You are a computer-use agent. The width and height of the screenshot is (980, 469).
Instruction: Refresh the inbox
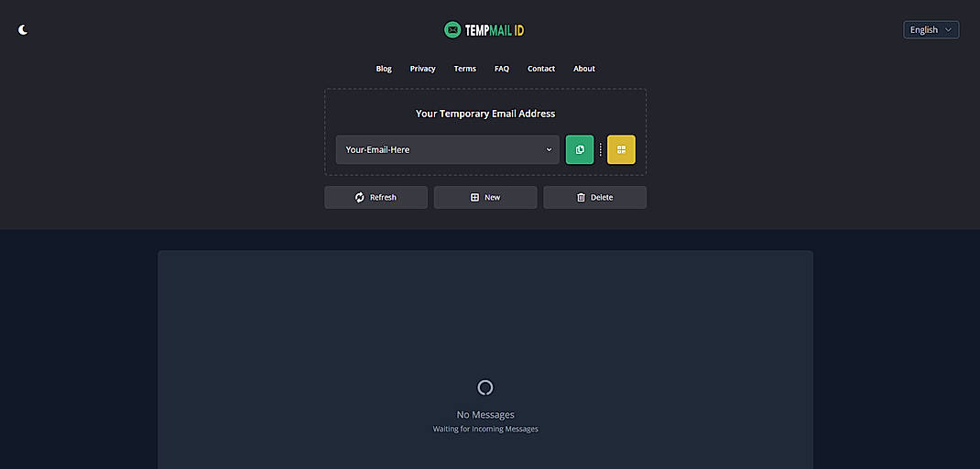376,198
